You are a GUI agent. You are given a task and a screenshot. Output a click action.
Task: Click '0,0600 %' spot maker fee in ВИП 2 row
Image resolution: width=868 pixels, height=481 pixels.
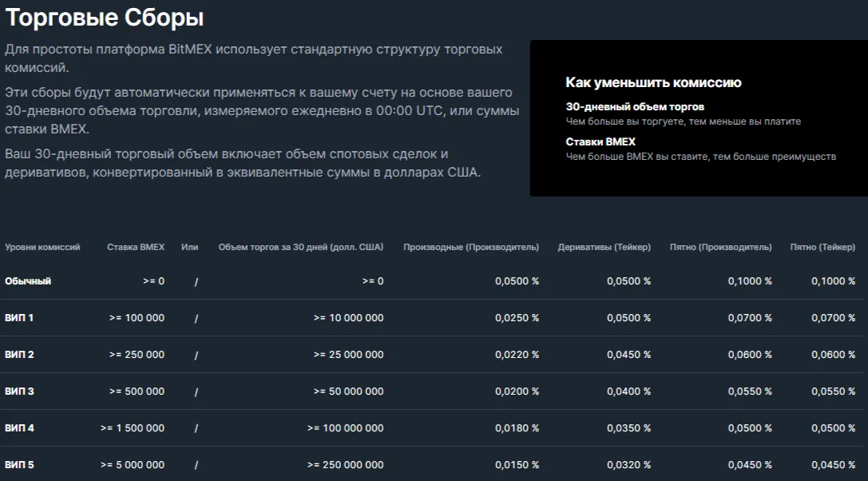tap(750, 354)
